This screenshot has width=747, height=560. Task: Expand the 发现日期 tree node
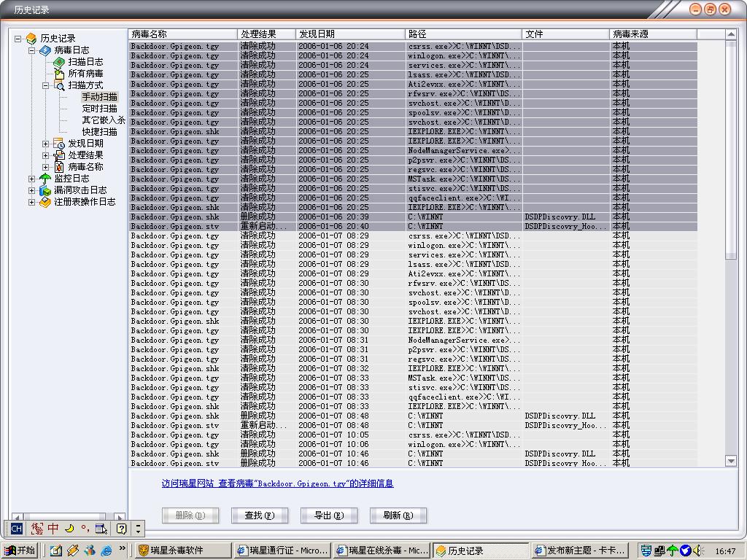[x=45, y=144]
